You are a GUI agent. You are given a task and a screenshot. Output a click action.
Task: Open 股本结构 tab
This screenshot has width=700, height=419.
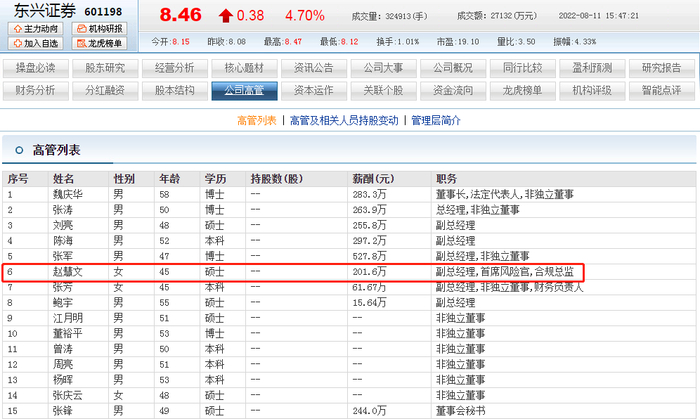point(175,91)
